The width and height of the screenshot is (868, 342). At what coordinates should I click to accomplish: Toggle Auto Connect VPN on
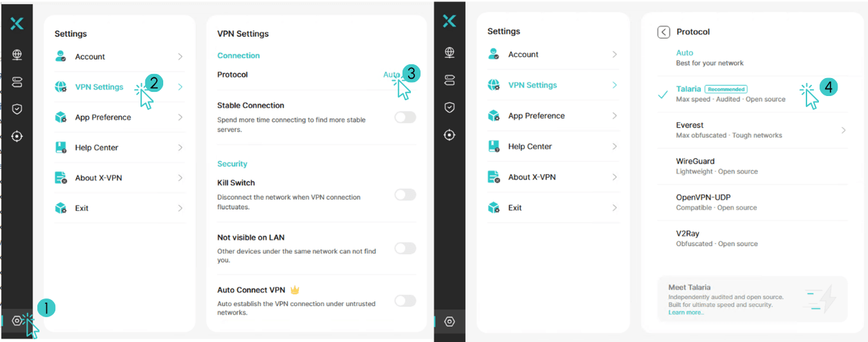coord(405,301)
